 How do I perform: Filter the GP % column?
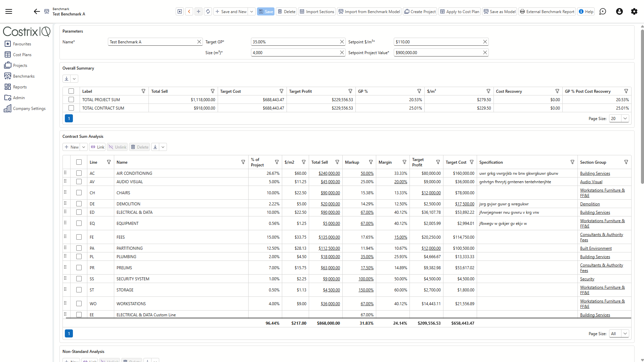pyautogui.click(x=419, y=91)
